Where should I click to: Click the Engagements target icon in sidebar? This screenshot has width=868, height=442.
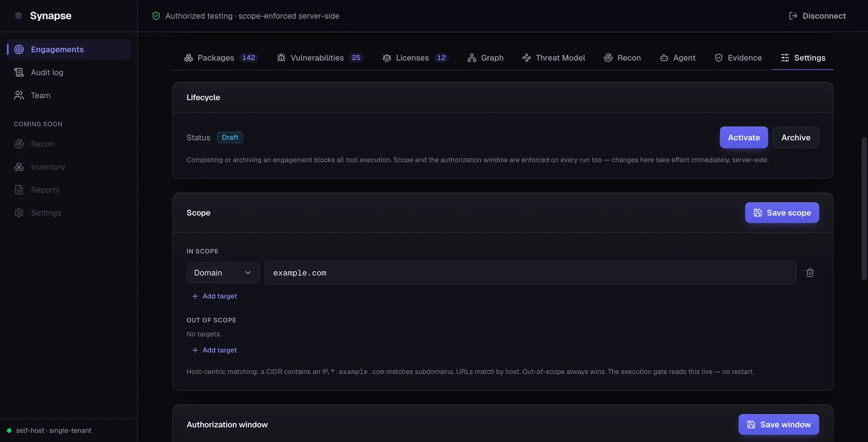[19, 49]
